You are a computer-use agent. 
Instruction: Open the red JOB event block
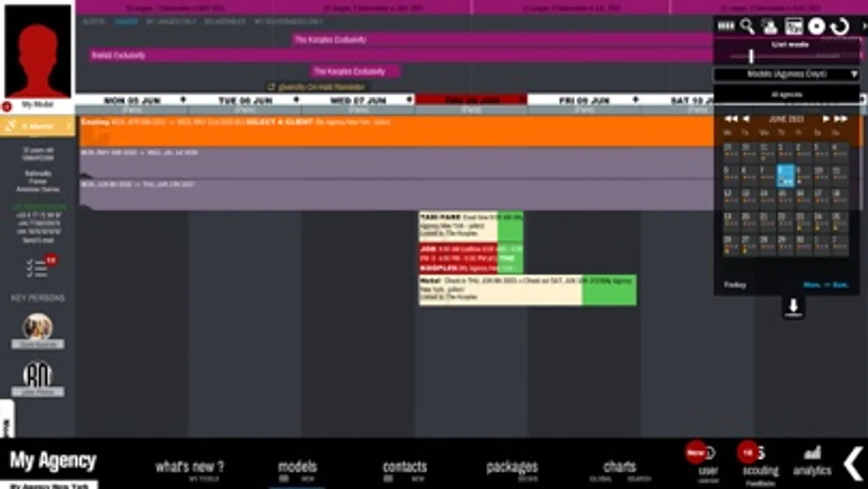[x=471, y=258]
